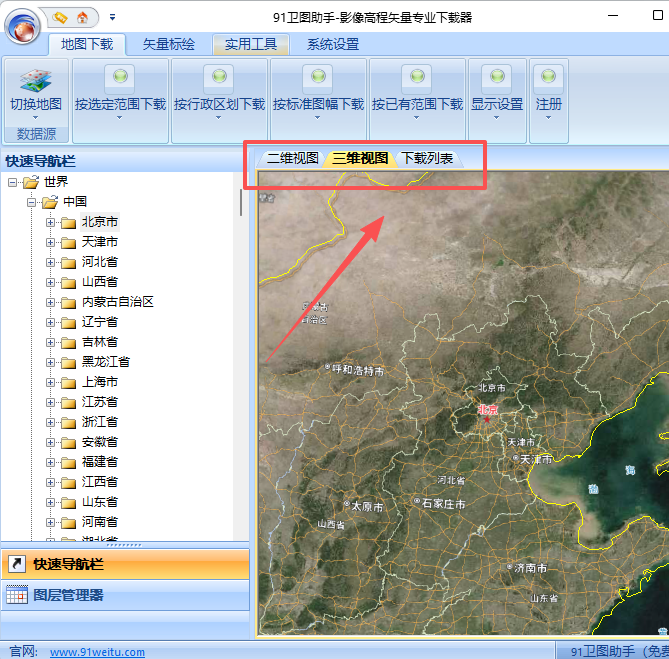
Task: Expand the 河北省 tree node
Action: 50,262
